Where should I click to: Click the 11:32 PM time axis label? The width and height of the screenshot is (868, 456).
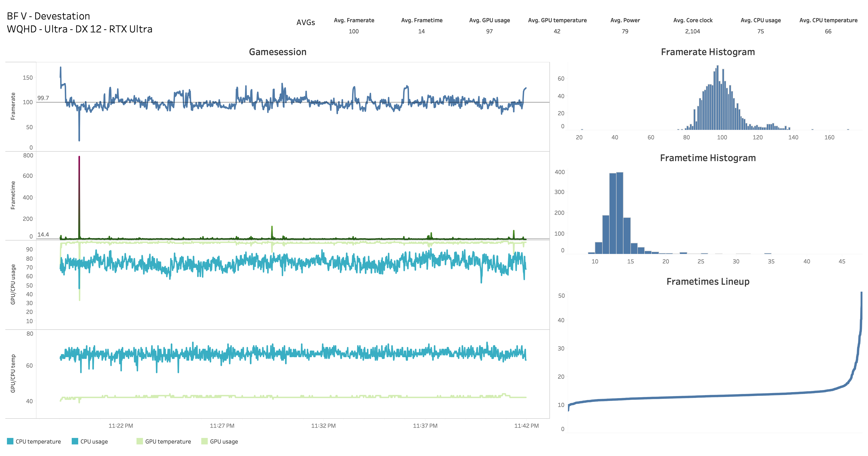323,426
